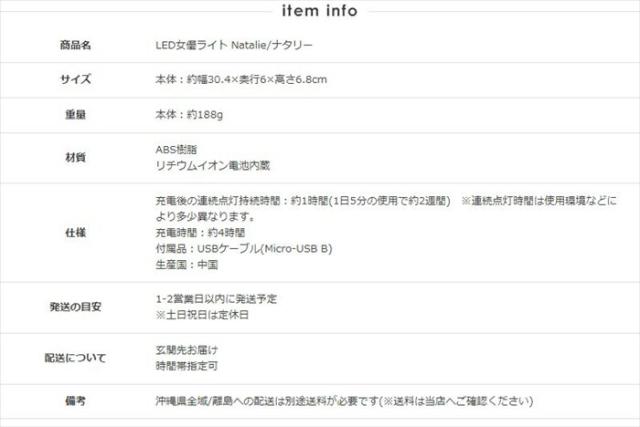Click the '※土日祝日は定休日' note

(x=202, y=315)
